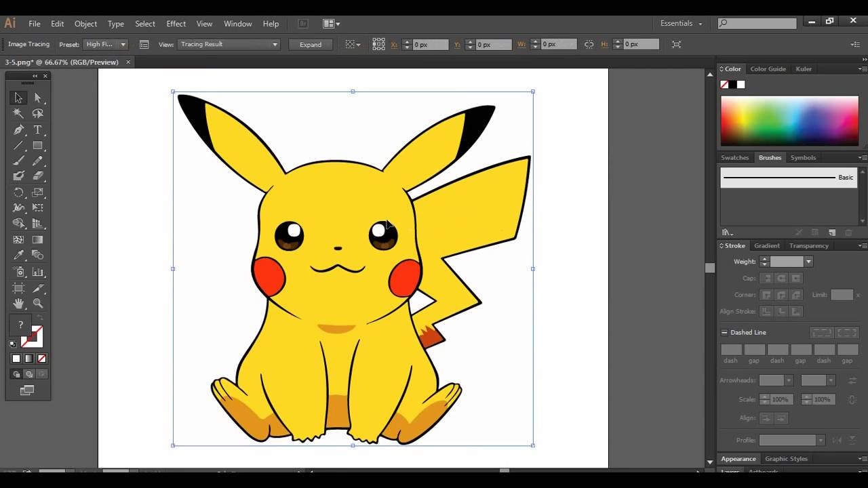Pick a color from the spectrum bar

pyautogui.click(x=789, y=121)
